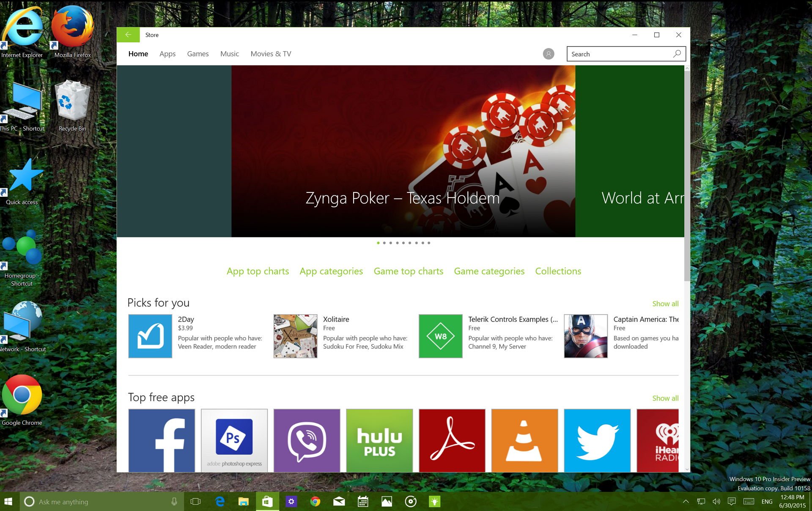Open File Explorer from the taskbar
The height and width of the screenshot is (511, 812).
tap(243, 502)
